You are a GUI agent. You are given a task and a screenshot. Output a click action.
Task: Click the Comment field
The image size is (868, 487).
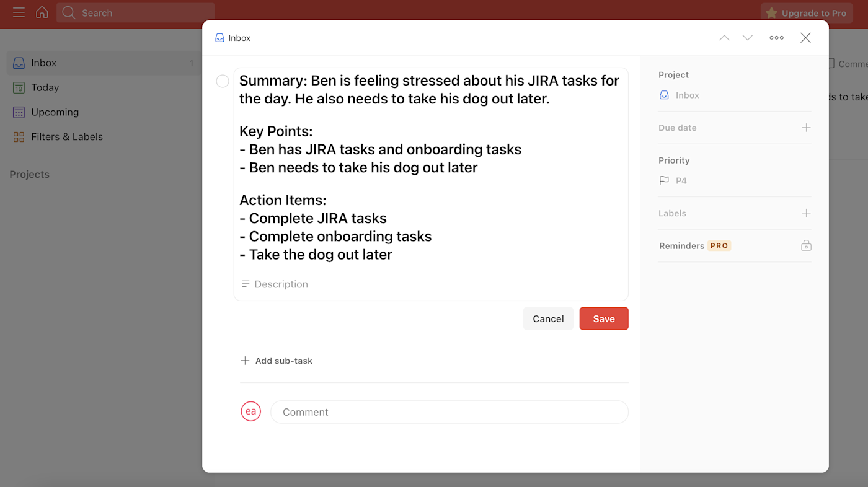tap(449, 412)
